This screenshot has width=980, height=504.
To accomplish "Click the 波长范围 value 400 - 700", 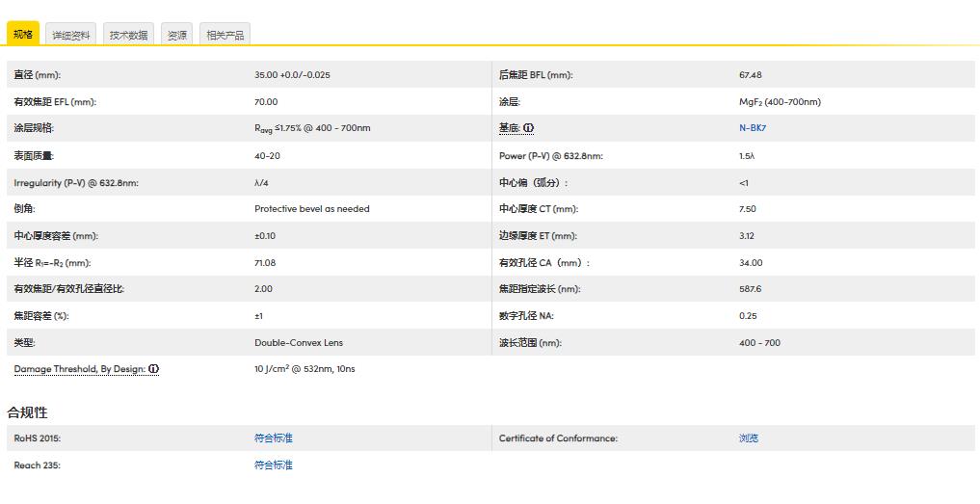I will click(759, 343).
